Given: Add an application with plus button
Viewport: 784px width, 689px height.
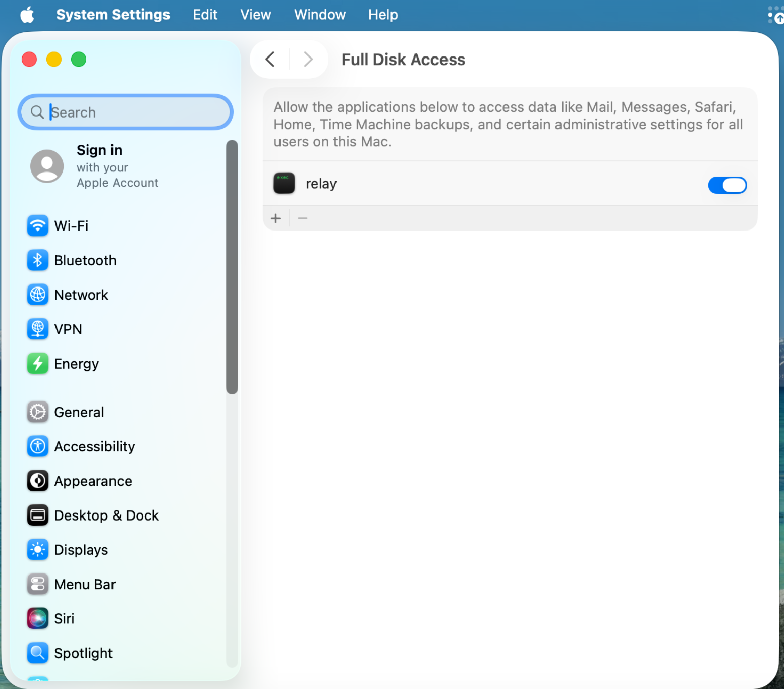Looking at the screenshot, I should [x=275, y=218].
